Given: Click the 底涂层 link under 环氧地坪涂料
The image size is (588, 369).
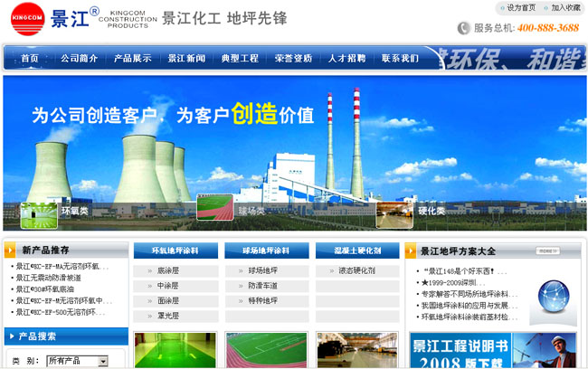Looking at the screenshot, I should point(167,270).
